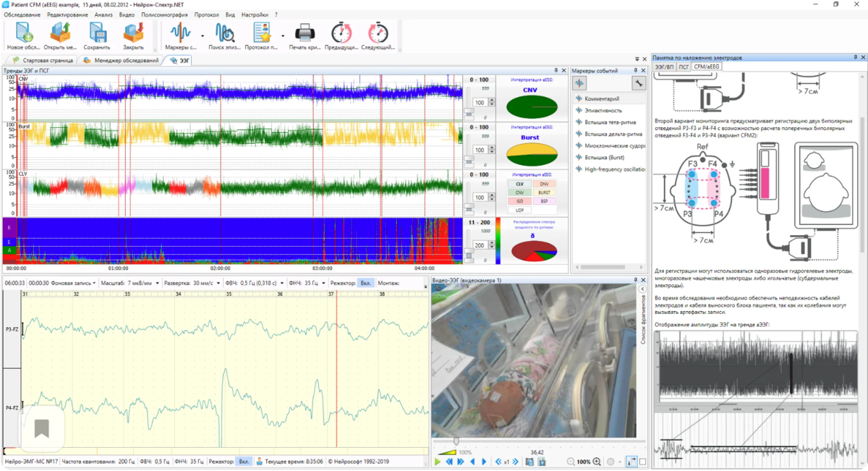Click the video playback position slider
This screenshot has width=868, height=471.
(456, 441)
